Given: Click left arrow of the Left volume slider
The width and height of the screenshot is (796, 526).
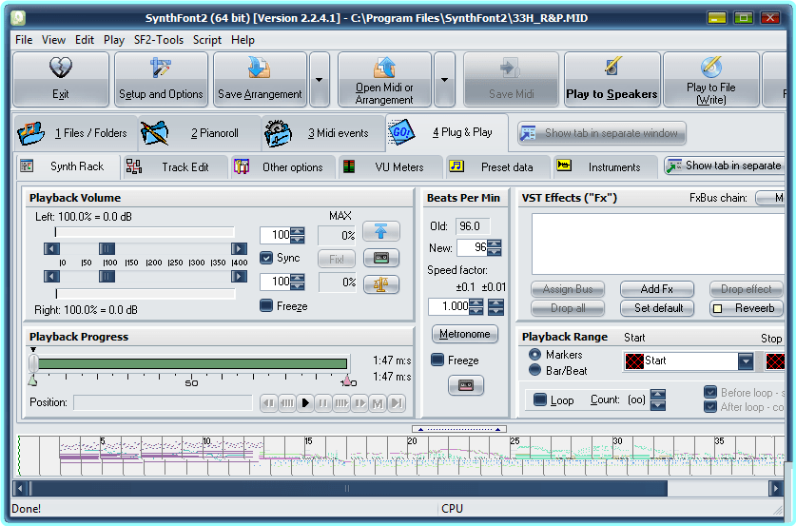Looking at the screenshot, I should pyautogui.click(x=52, y=249).
